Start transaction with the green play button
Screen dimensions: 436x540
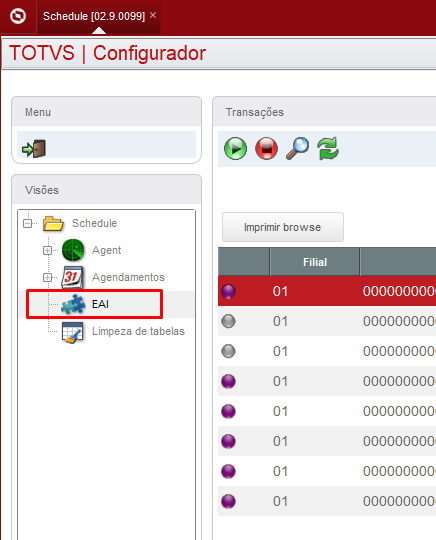tap(236, 148)
